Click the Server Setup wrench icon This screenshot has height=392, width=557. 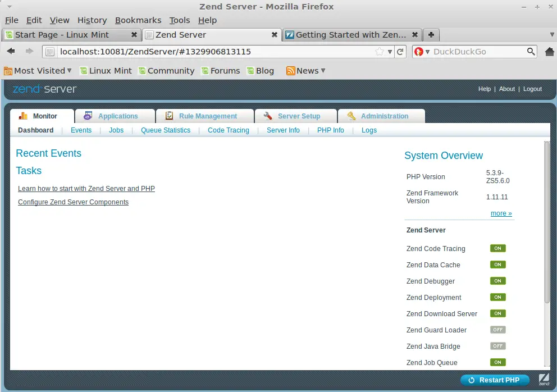pyautogui.click(x=268, y=116)
